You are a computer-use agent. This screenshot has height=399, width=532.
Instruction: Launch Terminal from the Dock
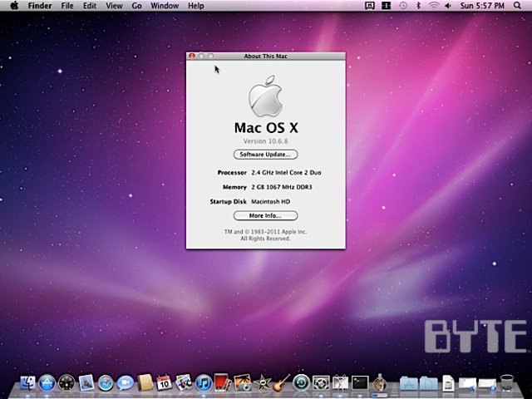pyautogui.click(x=360, y=383)
